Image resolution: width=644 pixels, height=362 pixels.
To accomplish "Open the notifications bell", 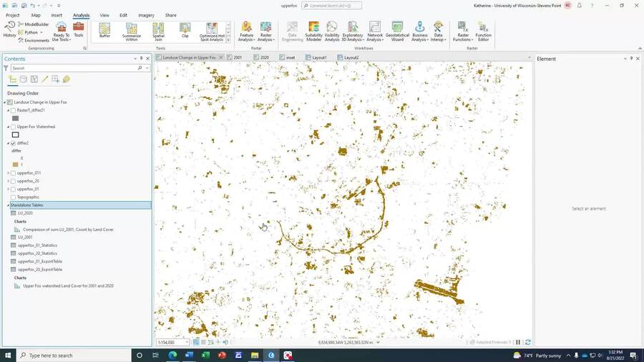I will 579,5.
